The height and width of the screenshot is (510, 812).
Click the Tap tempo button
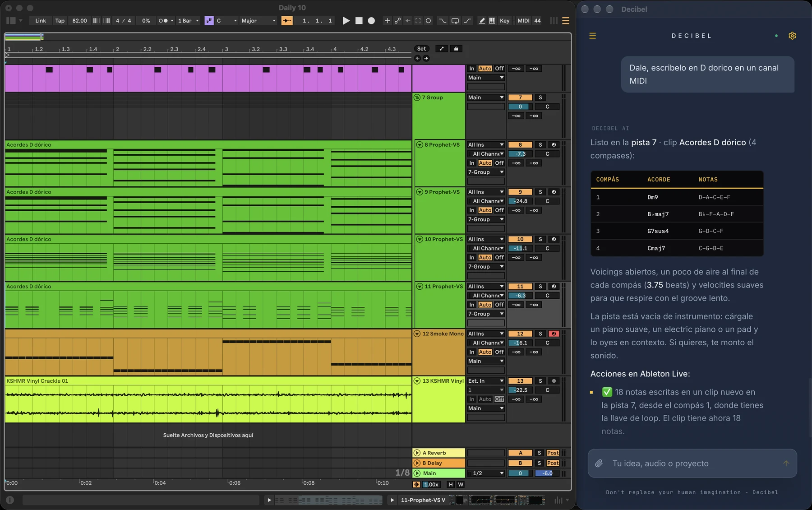tap(60, 21)
